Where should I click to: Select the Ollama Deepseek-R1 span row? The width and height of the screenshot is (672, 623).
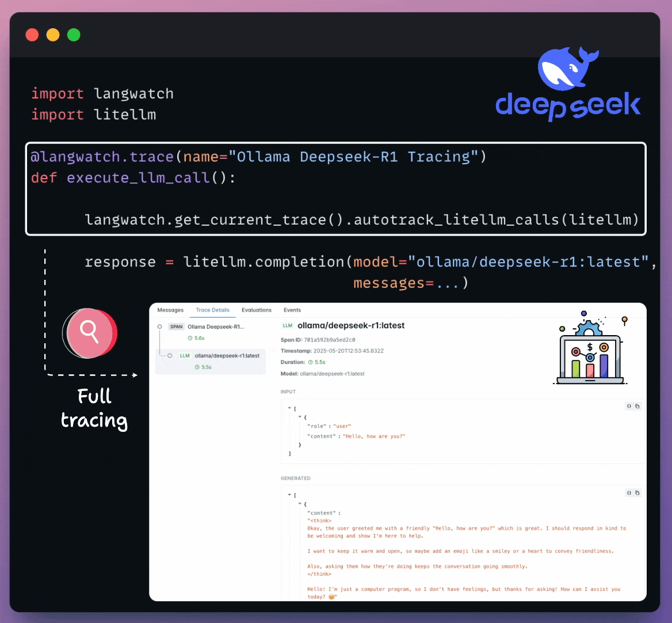coord(211,332)
